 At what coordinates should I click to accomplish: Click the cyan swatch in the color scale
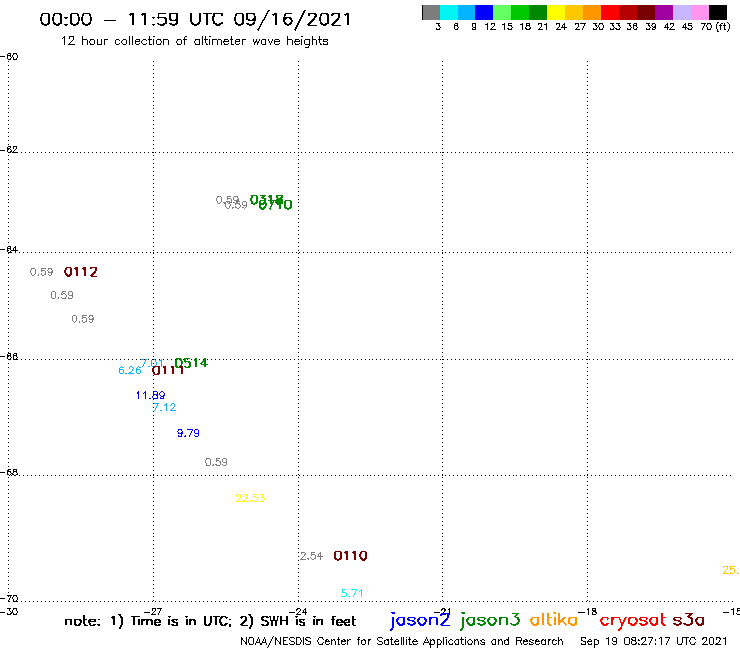coord(449,12)
